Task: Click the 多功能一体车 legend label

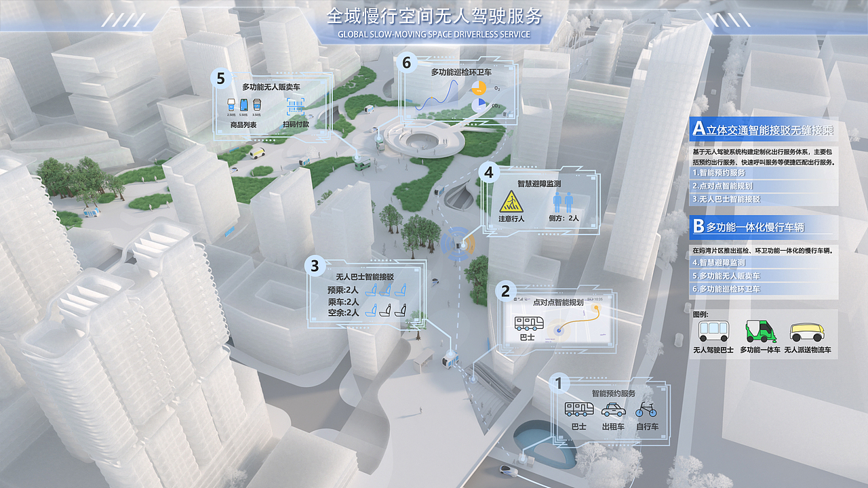Action: pos(759,350)
